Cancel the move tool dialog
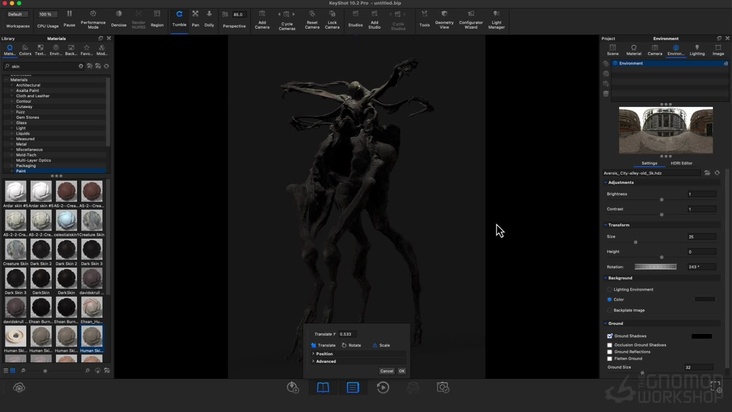 pos(386,371)
